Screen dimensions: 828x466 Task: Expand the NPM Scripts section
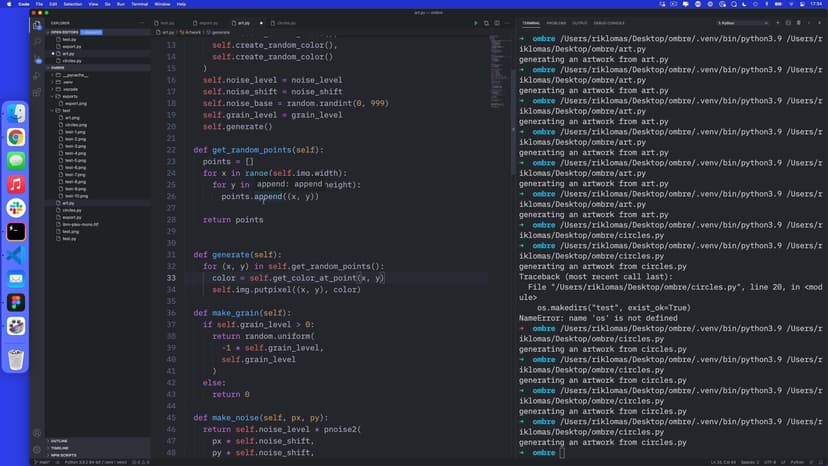pyautogui.click(x=62, y=454)
